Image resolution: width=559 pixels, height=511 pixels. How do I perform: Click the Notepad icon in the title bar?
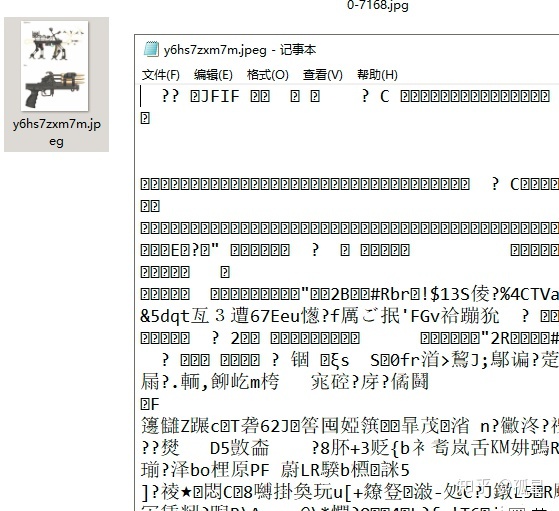[151, 49]
